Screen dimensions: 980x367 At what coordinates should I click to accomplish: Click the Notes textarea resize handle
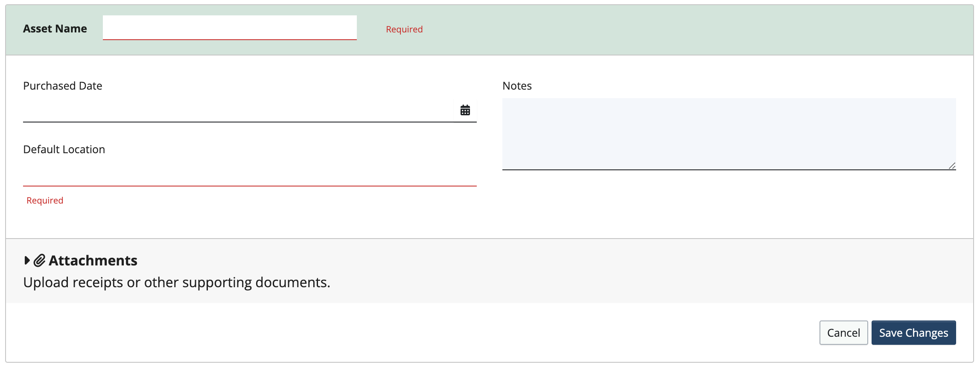click(x=952, y=166)
